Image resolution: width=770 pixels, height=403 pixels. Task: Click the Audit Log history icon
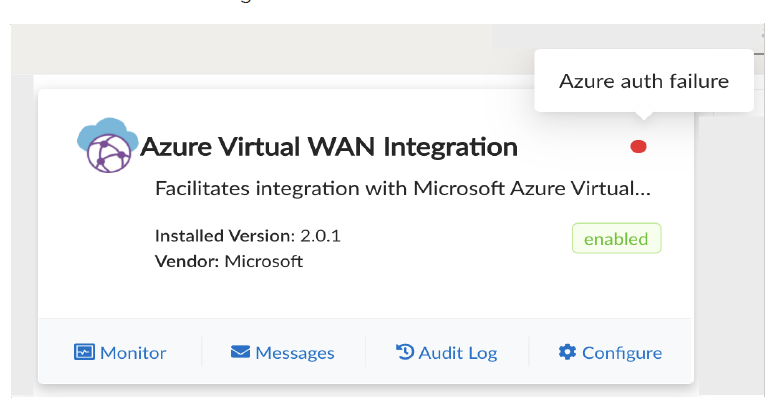[x=405, y=352]
